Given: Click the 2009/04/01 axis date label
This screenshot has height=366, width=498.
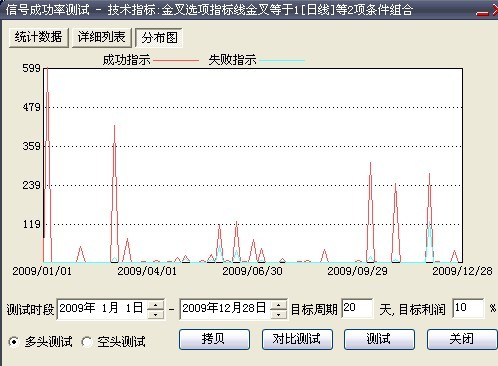Looking at the screenshot, I should pyautogui.click(x=147, y=271).
